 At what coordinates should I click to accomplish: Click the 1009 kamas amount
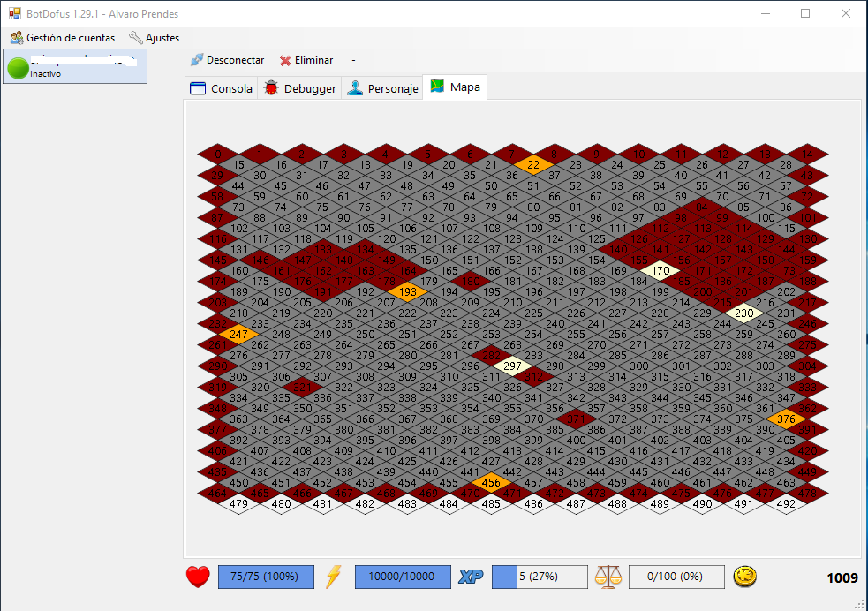point(842,577)
